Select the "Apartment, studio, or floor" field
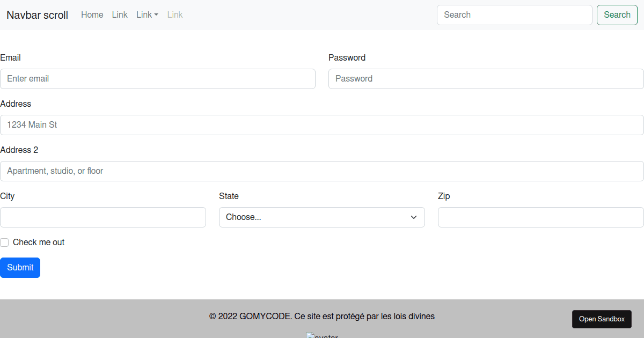Viewport: 644px width, 338px height. 322,171
